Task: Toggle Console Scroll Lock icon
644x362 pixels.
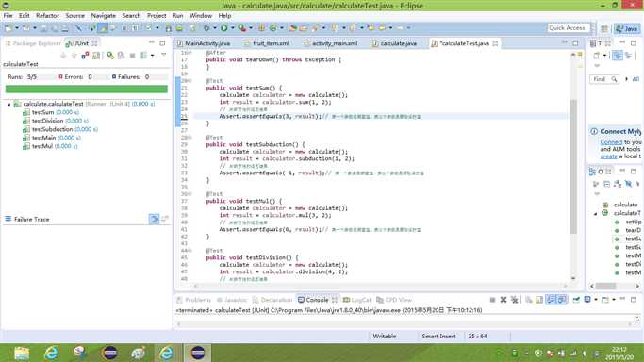Action: (x=538, y=300)
